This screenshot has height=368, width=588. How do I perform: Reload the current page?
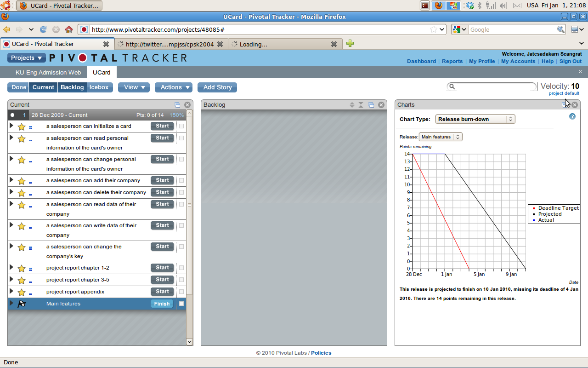pyautogui.click(x=43, y=29)
